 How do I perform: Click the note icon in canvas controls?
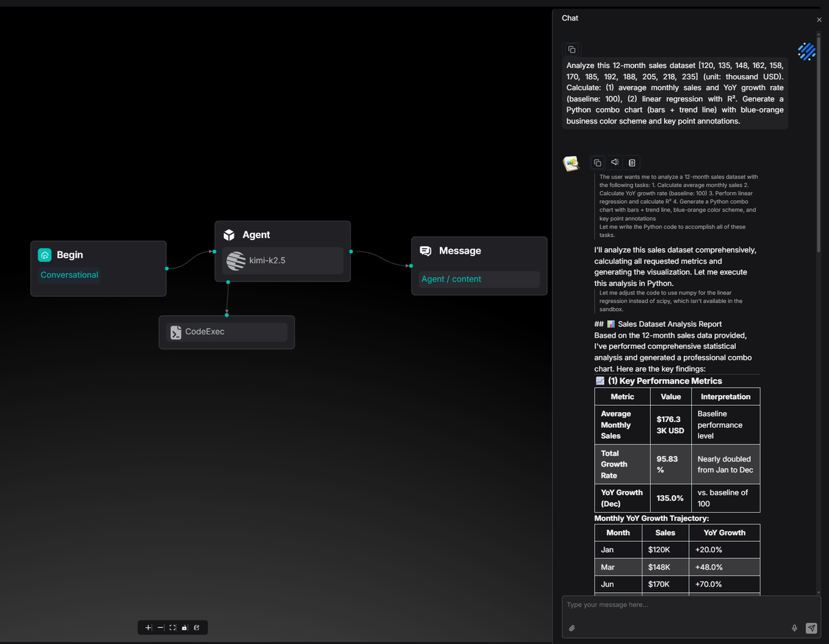(197, 628)
